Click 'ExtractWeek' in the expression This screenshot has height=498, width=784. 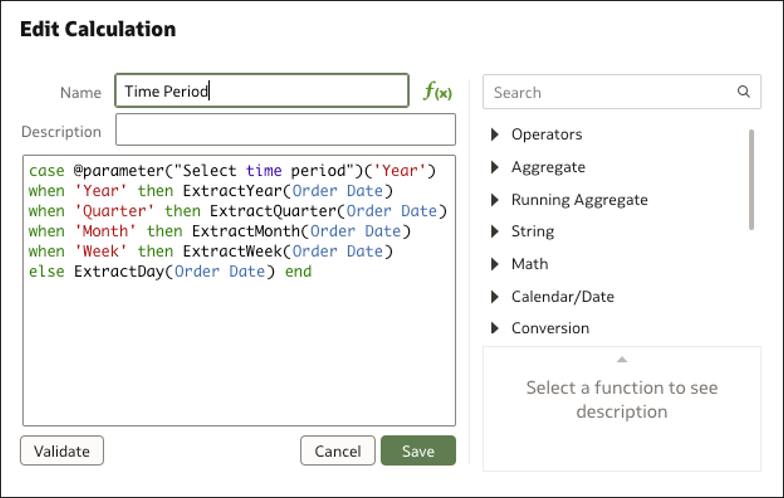(x=232, y=251)
